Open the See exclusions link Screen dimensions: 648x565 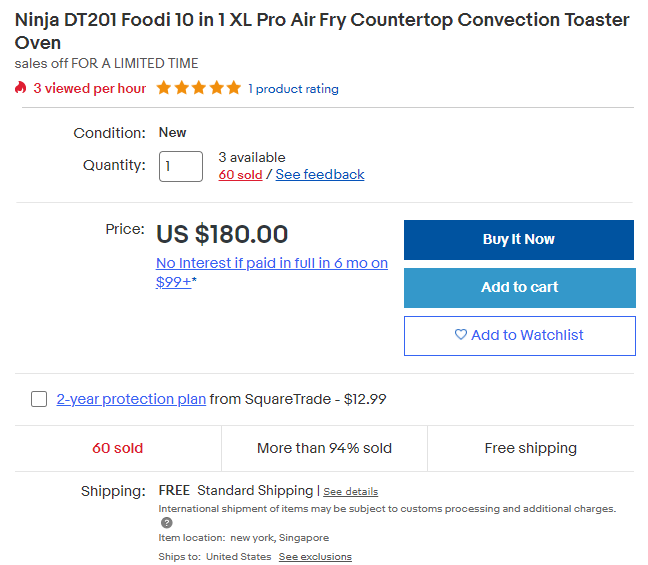click(315, 556)
